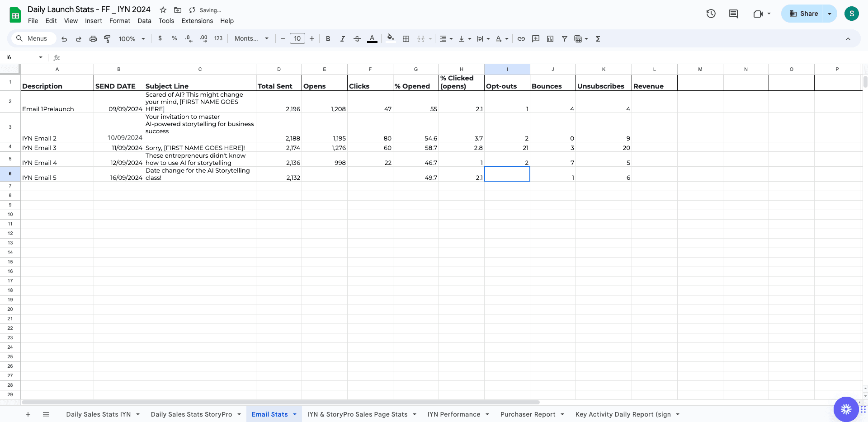Screen dimensions: 868x422
Task: Show all sheets list icon
Action: (x=46, y=414)
